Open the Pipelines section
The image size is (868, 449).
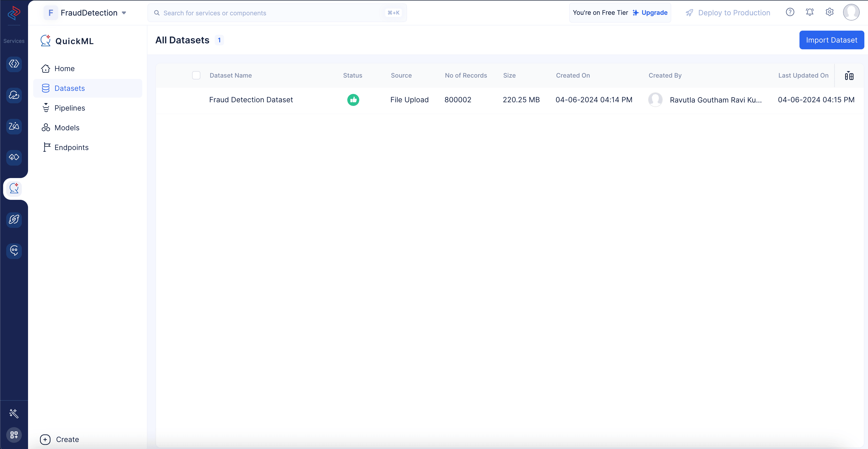pos(69,108)
